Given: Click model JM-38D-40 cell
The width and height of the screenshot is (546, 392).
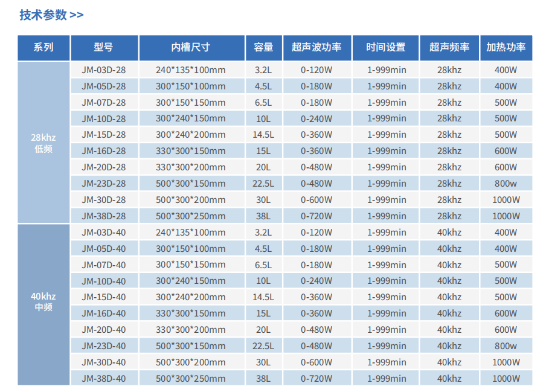Looking at the screenshot, I should (x=104, y=378).
